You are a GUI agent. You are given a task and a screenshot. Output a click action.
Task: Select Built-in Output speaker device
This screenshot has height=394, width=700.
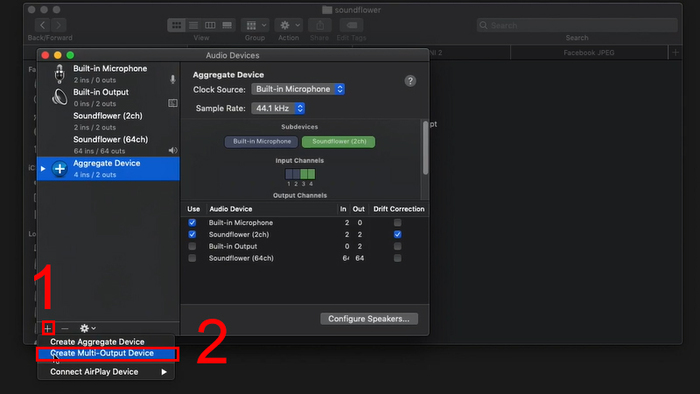pos(108,97)
